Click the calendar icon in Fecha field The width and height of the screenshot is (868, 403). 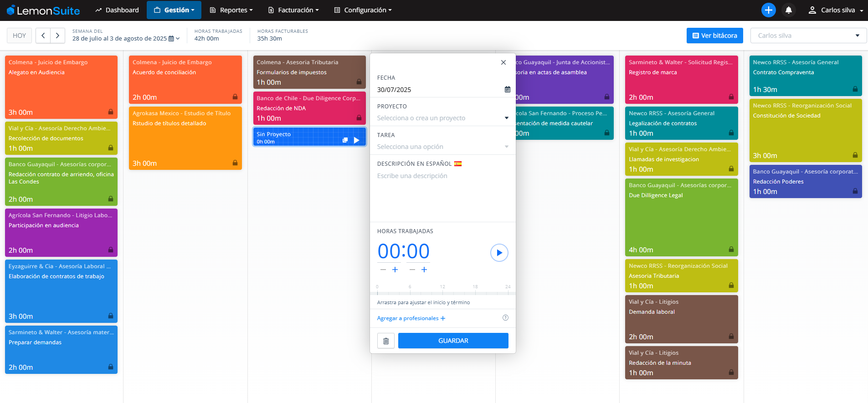[x=507, y=90]
